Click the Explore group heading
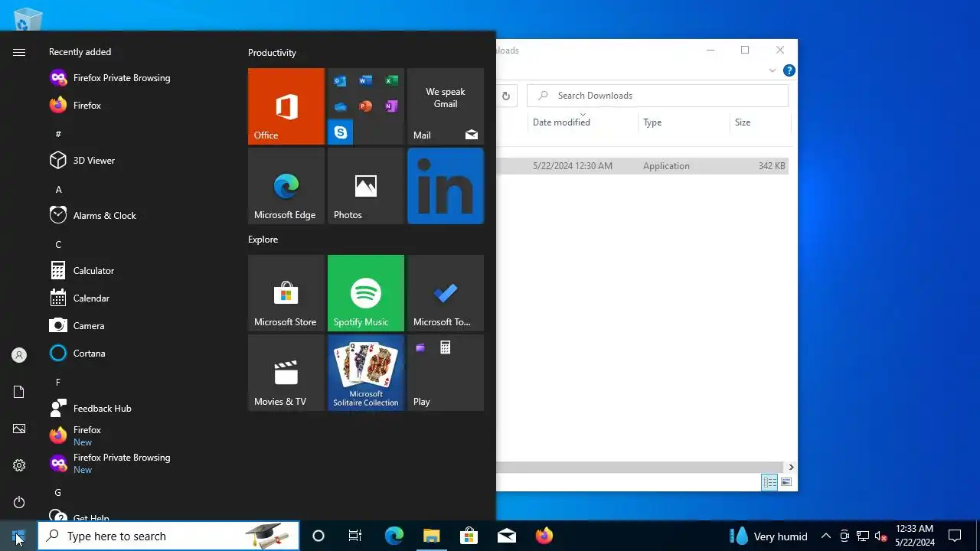Viewport: 980px width, 551px height. tap(263, 240)
